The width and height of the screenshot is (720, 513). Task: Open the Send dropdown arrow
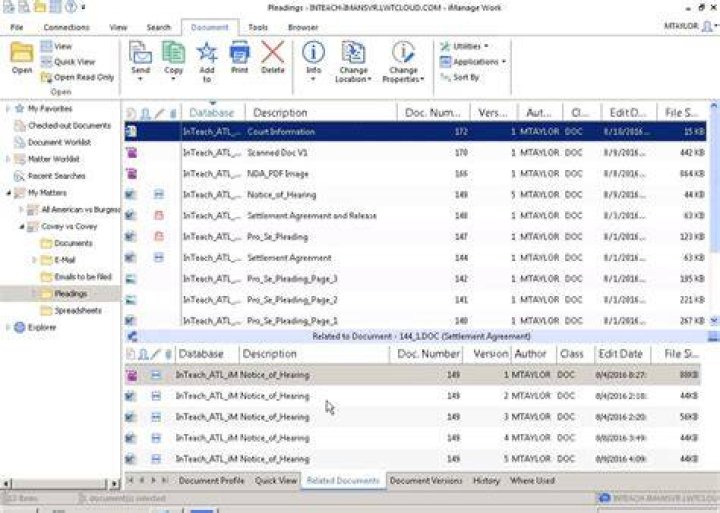coord(140,79)
